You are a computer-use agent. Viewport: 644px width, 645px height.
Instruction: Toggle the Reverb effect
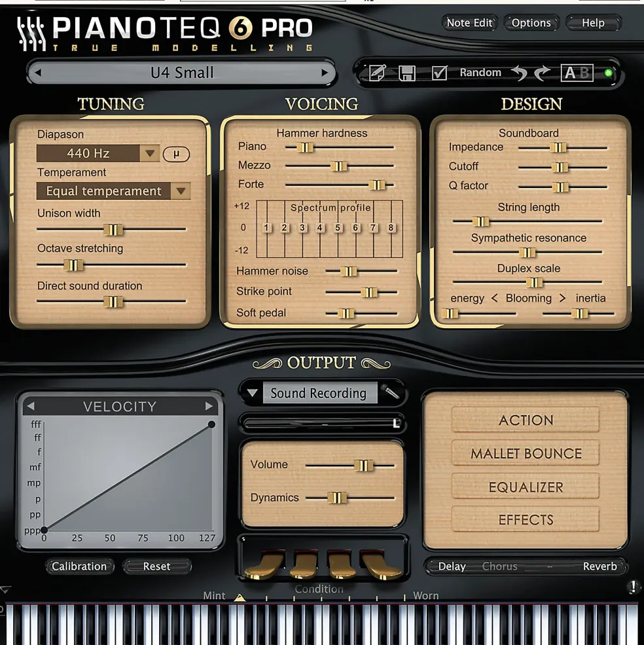[x=599, y=566]
